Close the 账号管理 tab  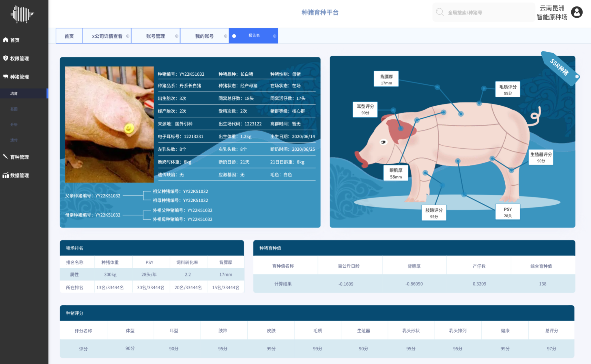pos(177,36)
